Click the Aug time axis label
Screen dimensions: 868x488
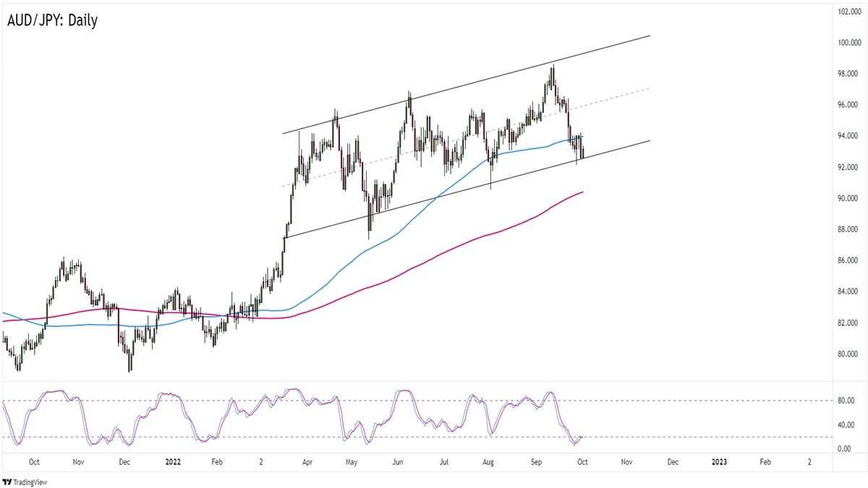pyautogui.click(x=488, y=462)
